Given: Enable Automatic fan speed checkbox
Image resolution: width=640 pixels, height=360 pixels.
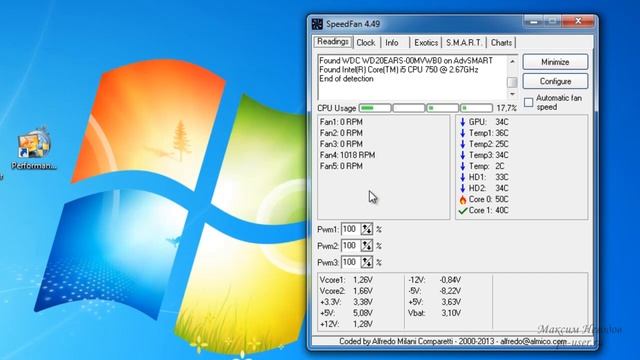Looking at the screenshot, I should (529, 102).
